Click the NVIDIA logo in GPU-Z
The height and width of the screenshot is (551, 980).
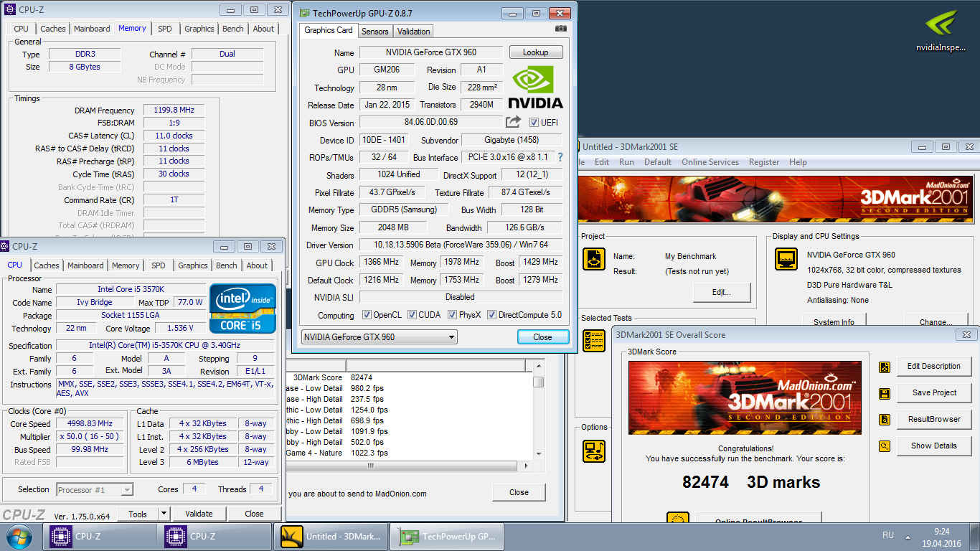pyautogui.click(x=535, y=88)
